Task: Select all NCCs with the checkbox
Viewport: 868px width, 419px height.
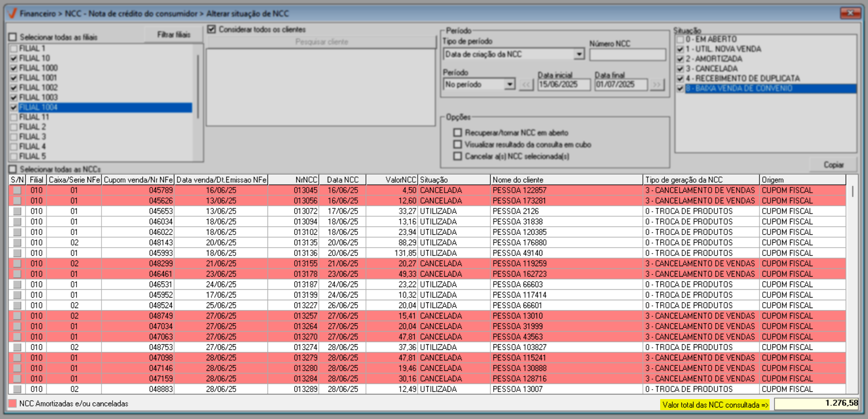Action: click(x=13, y=169)
